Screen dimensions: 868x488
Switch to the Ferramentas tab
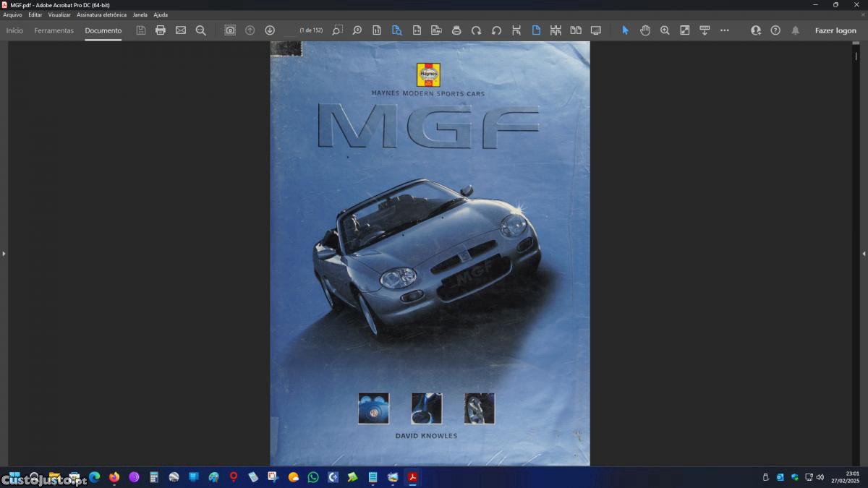tap(54, 30)
